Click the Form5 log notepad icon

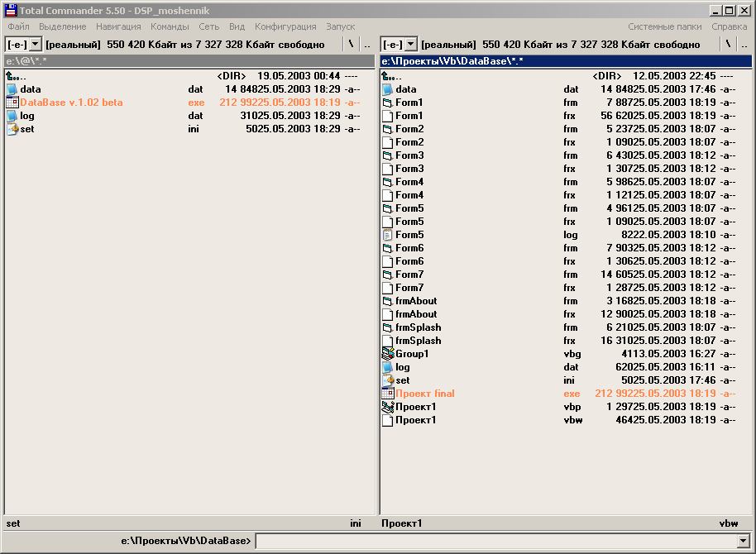click(x=387, y=235)
